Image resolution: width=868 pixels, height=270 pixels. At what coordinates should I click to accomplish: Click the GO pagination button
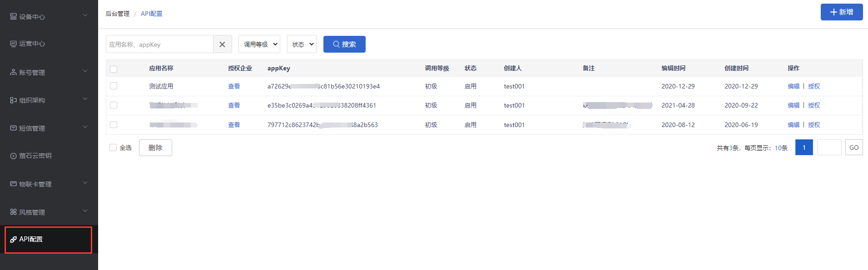[x=854, y=147]
